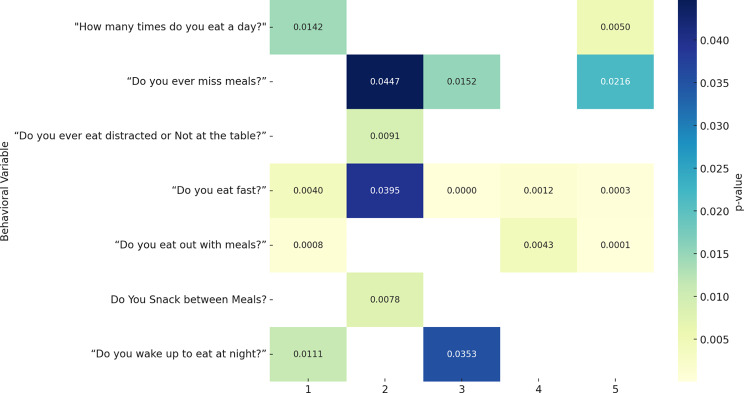Select the 0.0142 cell in column 1
The image size is (744, 393).
(308, 27)
